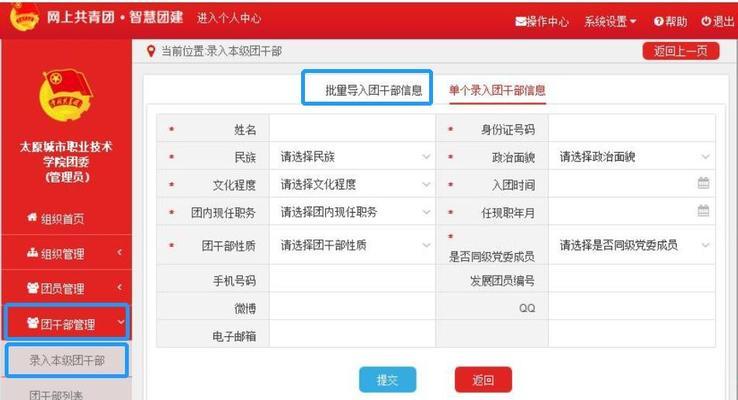Click the 当前位置:录入本级团干部 breadcrumb text
This screenshot has height=400, width=738.
[x=221, y=51]
